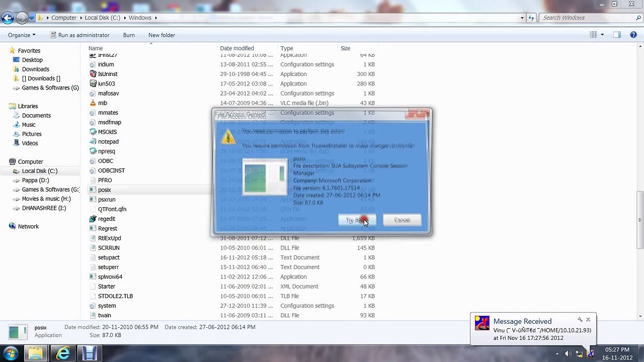Select the STDOLE2.TLB file
644x362 pixels.
(115, 296)
